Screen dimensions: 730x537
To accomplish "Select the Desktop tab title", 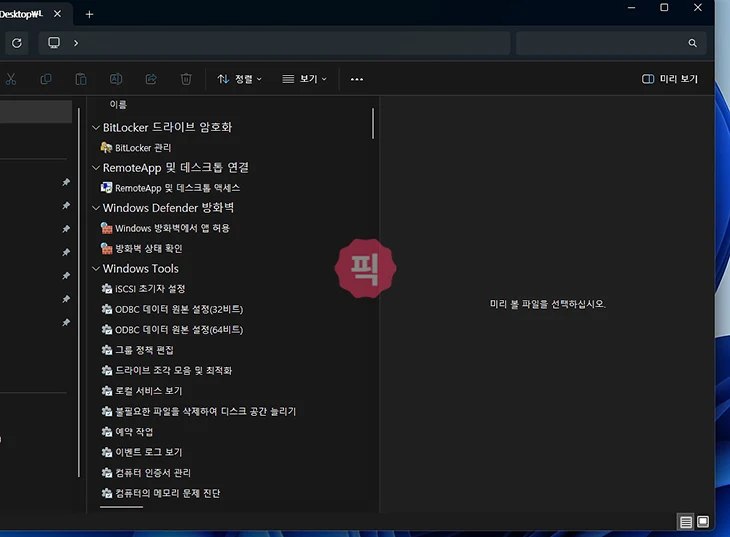I will (21, 14).
